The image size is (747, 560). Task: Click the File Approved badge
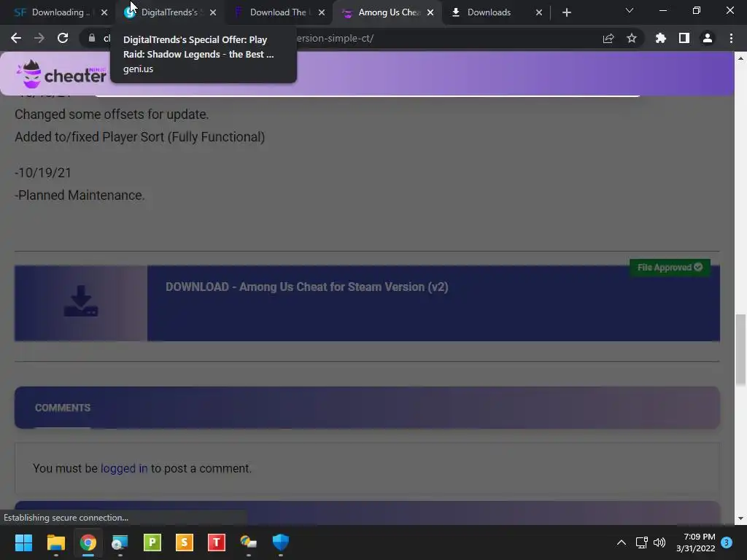tap(670, 267)
